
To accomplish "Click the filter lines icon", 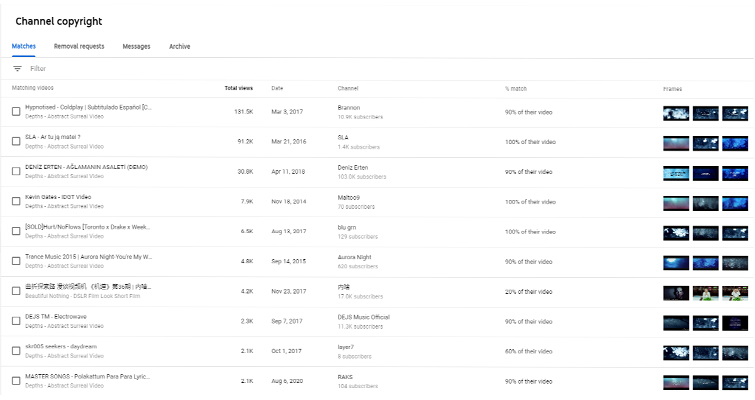I will point(17,69).
